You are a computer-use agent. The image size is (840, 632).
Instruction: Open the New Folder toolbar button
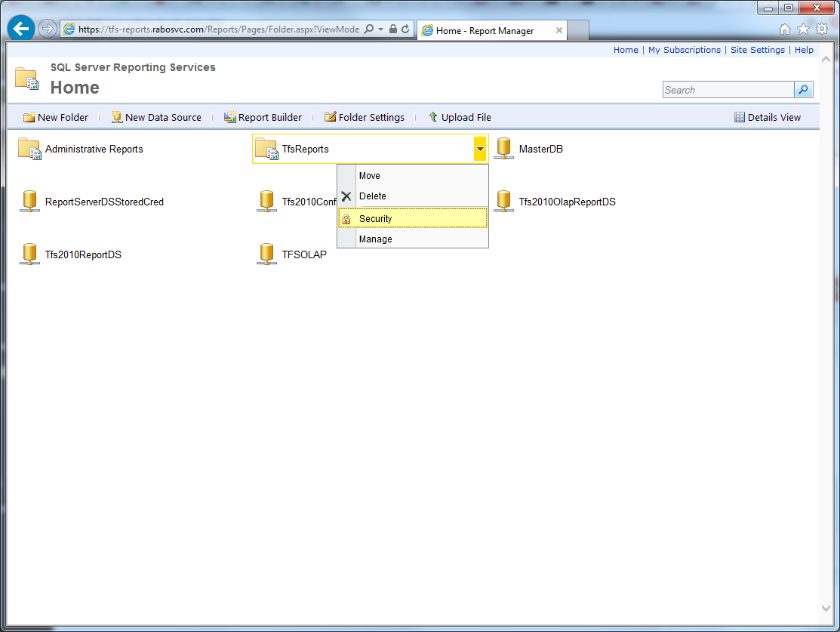pyautogui.click(x=56, y=118)
